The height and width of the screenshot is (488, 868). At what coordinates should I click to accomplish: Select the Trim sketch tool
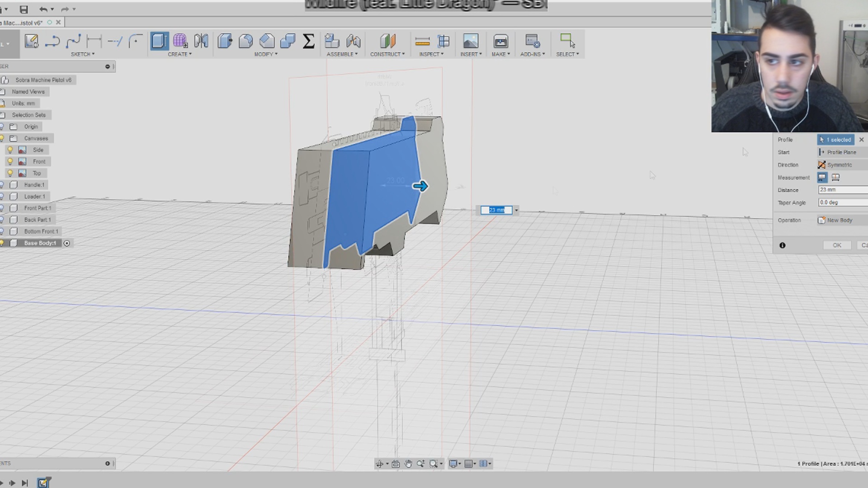pyautogui.click(x=115, y=41)
